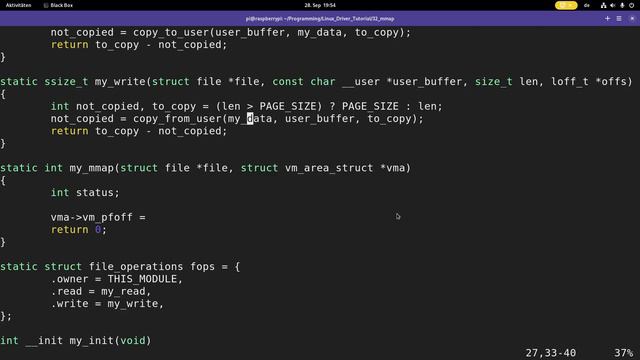
Task: Open the Aktivitäten overview
Action: (18, 5)
